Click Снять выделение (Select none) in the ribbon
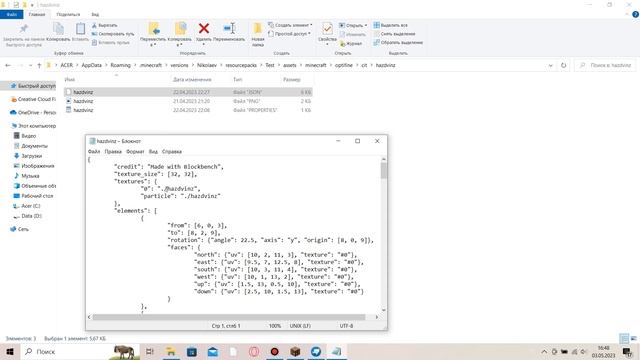 coord(394,34)
